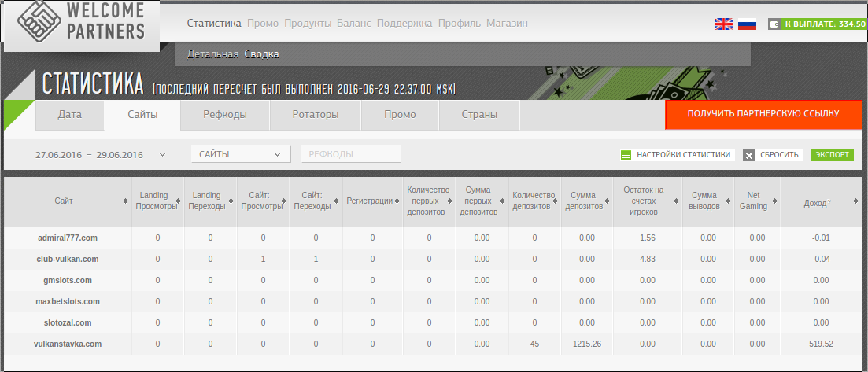The width and height of the screenshot is (868, 372).
Task: Open the Баланс menu
Action: pos(354,24)
